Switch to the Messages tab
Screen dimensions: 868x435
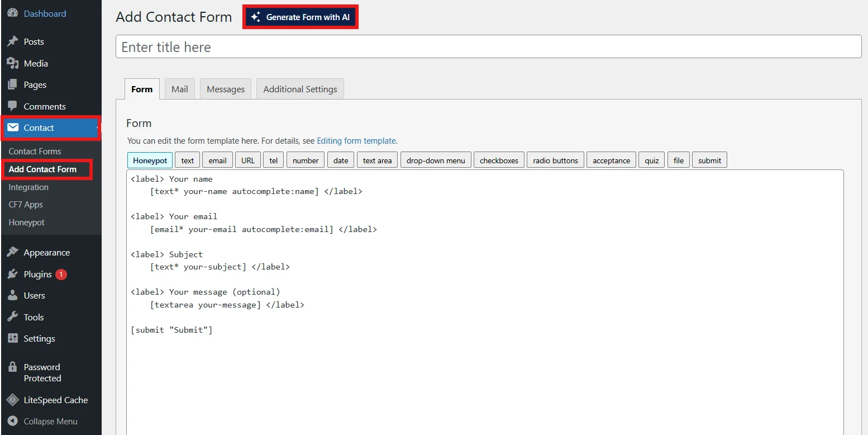click(x=226, y=89)
